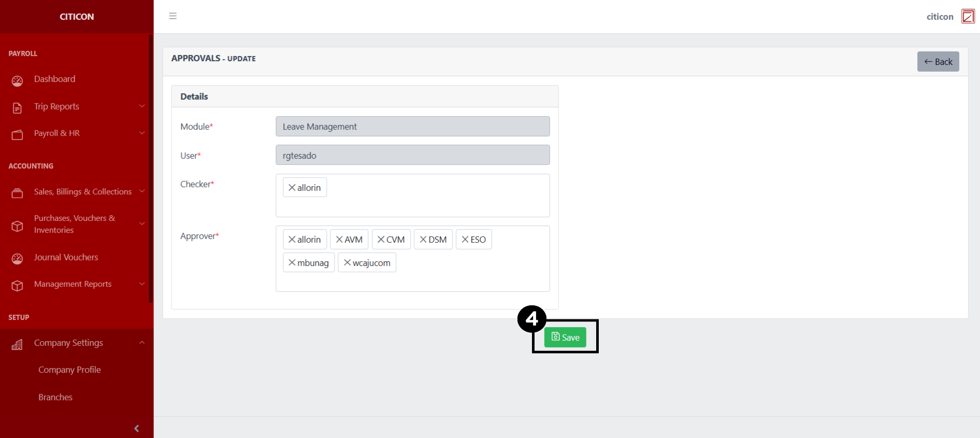This screenshot has width=980, height=438.
Task: Remove AVM tag from Approver
Action: 339,239
